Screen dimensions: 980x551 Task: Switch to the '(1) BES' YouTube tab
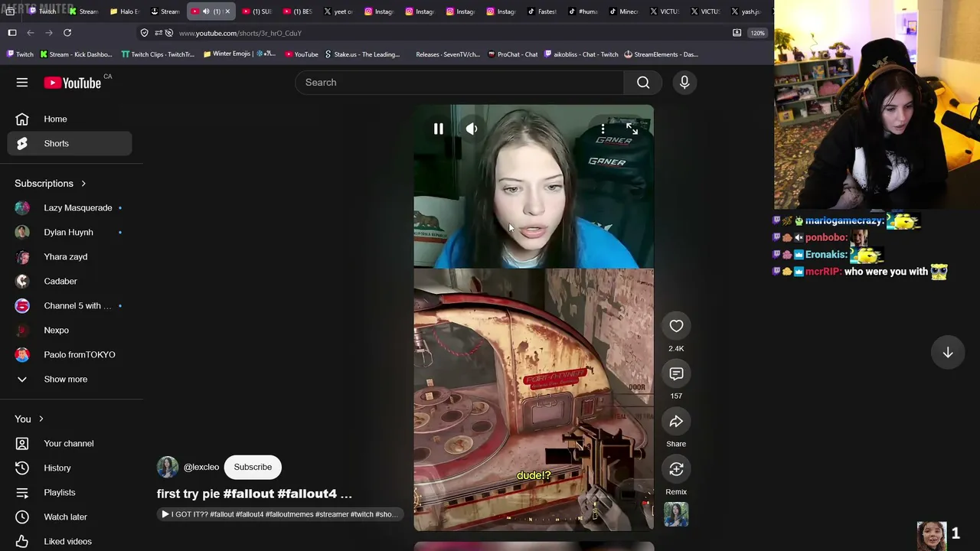[x=298, y=11]
